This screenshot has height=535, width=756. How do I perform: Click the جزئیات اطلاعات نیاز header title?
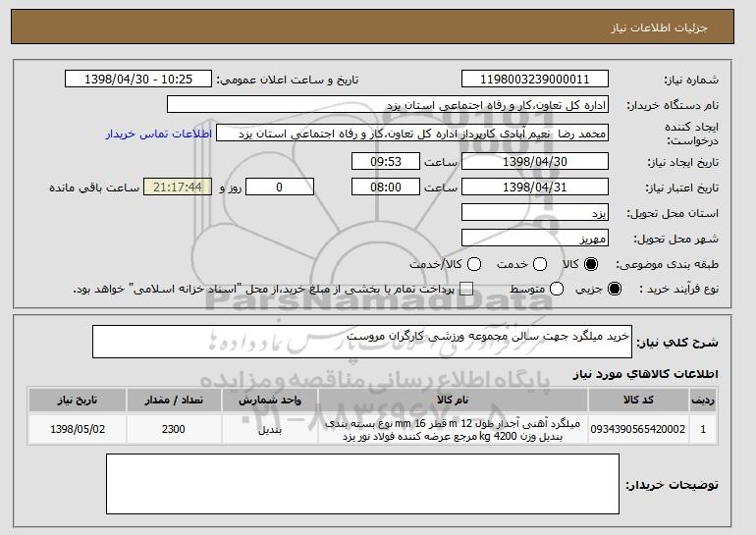(659, 27)
